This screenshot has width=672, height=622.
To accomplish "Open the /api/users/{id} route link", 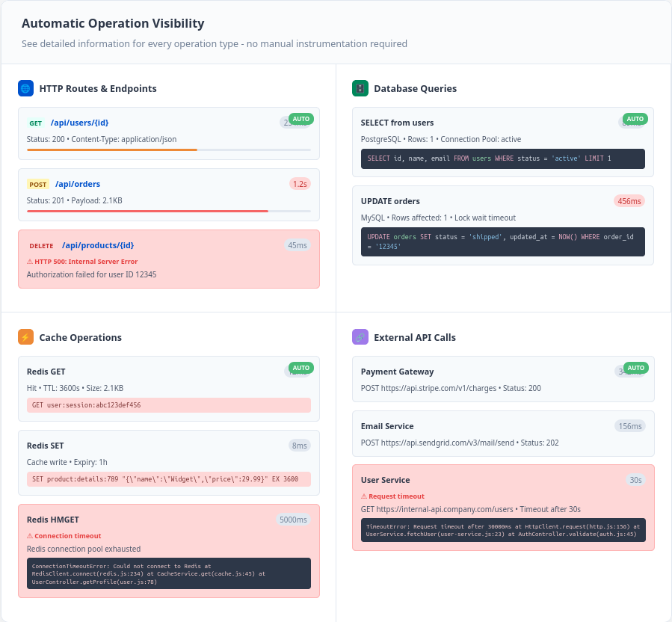I will (80, 123).
